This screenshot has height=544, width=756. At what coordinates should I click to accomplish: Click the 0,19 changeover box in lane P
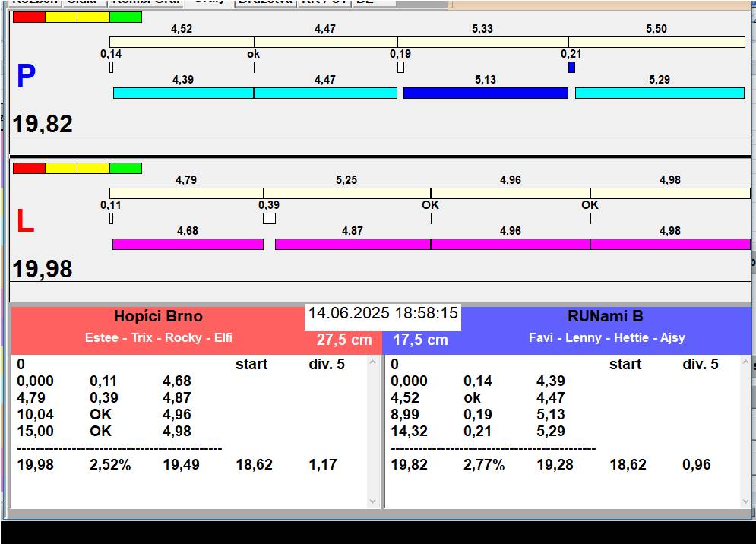tap(400, 68)
